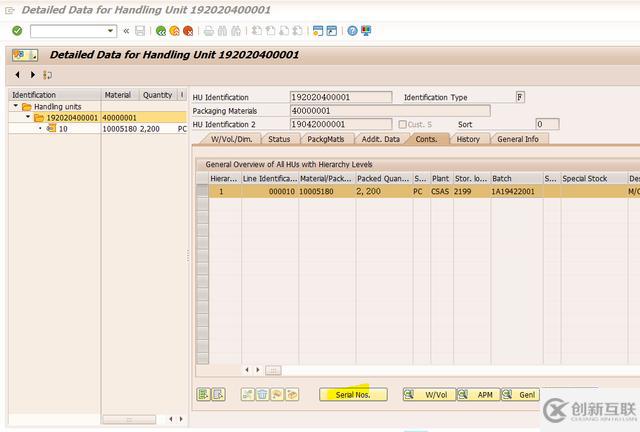
Task: Switch to the Addit. Data tab
Action: click(x=380, y=139)
